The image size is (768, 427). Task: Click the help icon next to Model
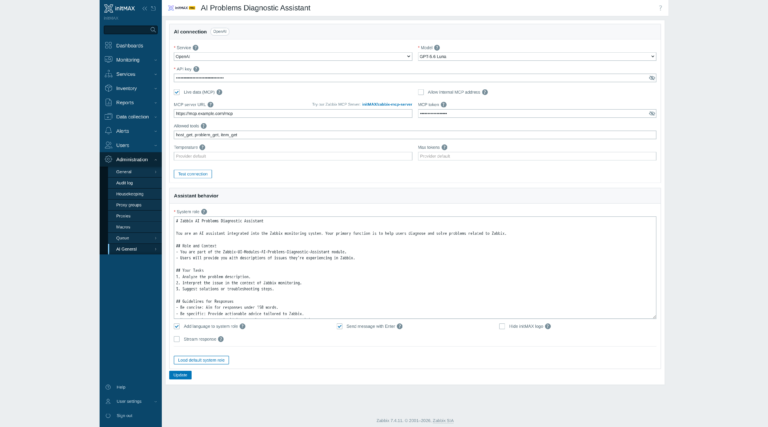tap(437, 47)
